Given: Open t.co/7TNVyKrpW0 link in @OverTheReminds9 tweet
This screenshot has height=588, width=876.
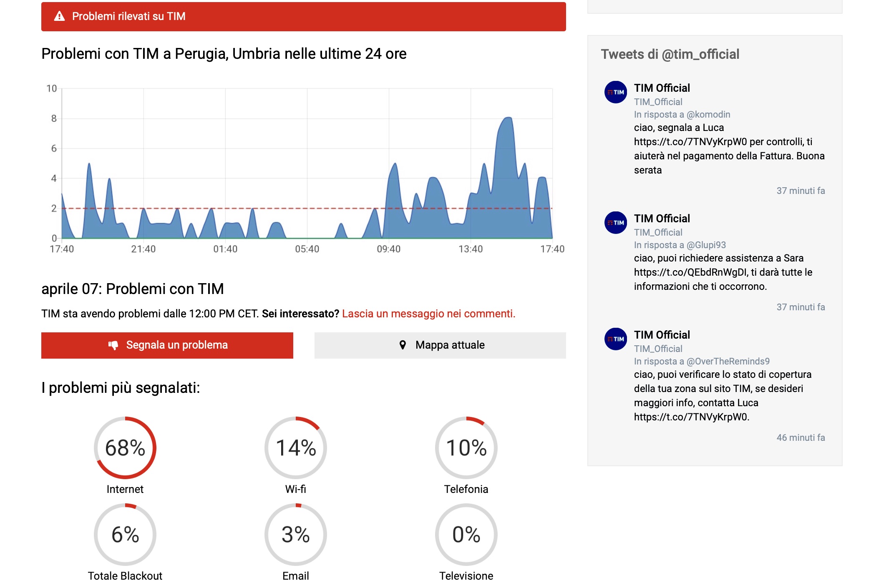Looking at the screenshot, I should click(690, 417).
